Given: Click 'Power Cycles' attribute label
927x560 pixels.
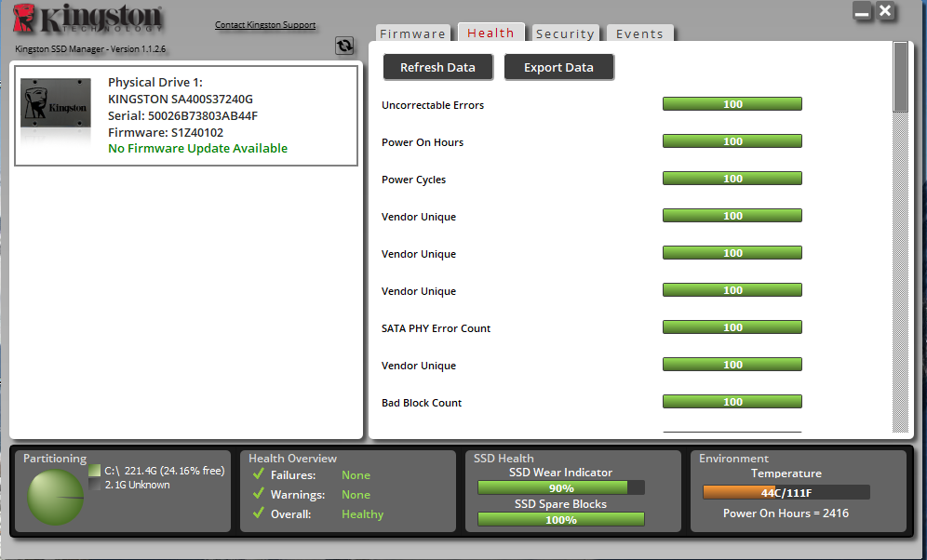Looking at the screenshot, I should pyautogui.click(x=414, y=180).
